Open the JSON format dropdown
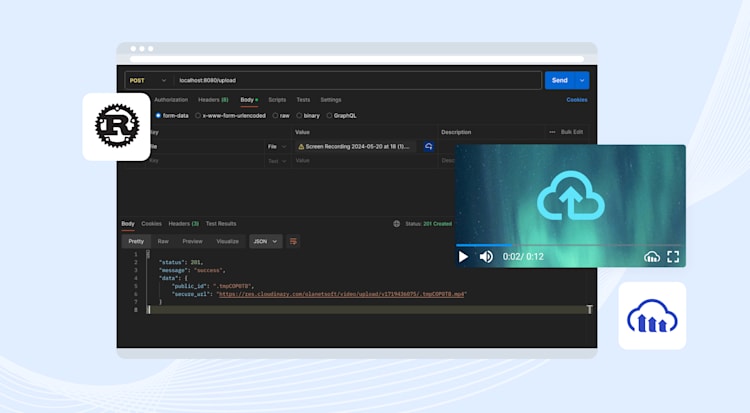Screen dimensions: 750x413 pos(265,242)
